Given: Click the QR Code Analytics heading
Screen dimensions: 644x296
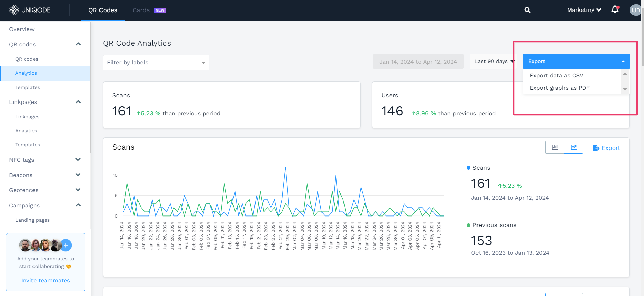Looking at the screenshot, I should 137,43.
